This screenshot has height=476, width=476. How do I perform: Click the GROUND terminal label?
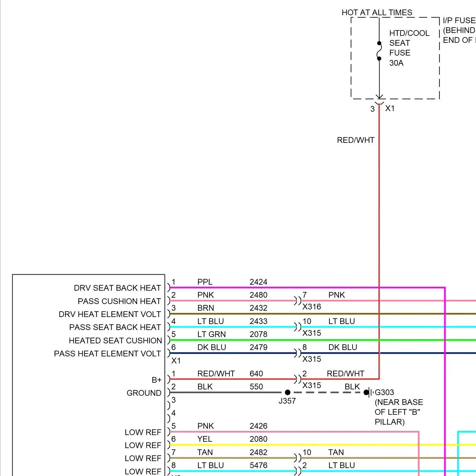(144, 393)
